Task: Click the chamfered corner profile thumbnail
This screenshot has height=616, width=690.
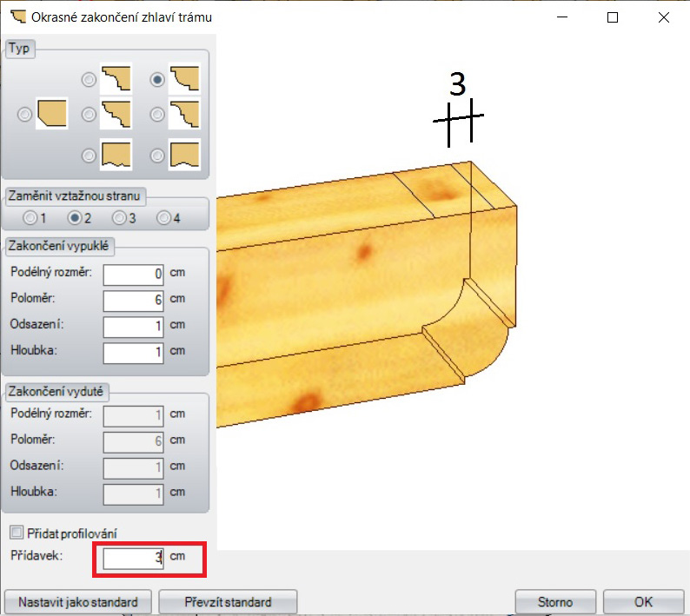Action: click(x=52, y=114)
